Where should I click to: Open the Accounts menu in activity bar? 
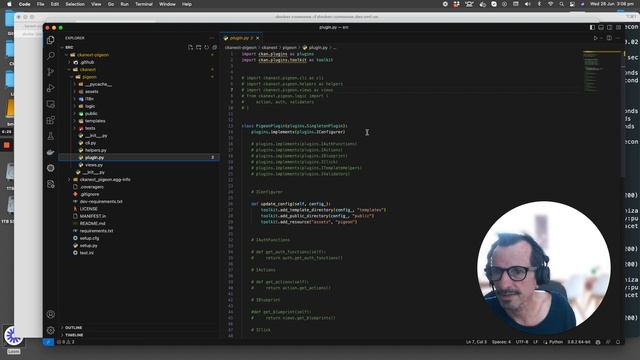coord(51,314)
